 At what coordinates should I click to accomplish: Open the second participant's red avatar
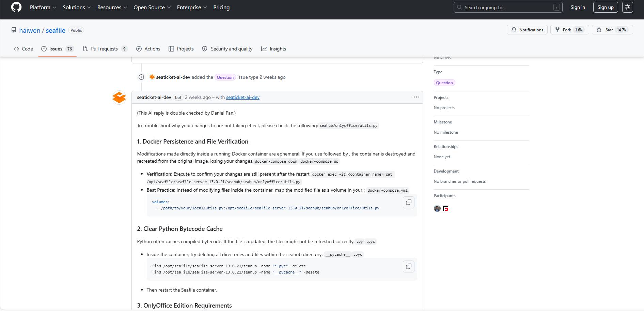[445, 208]
